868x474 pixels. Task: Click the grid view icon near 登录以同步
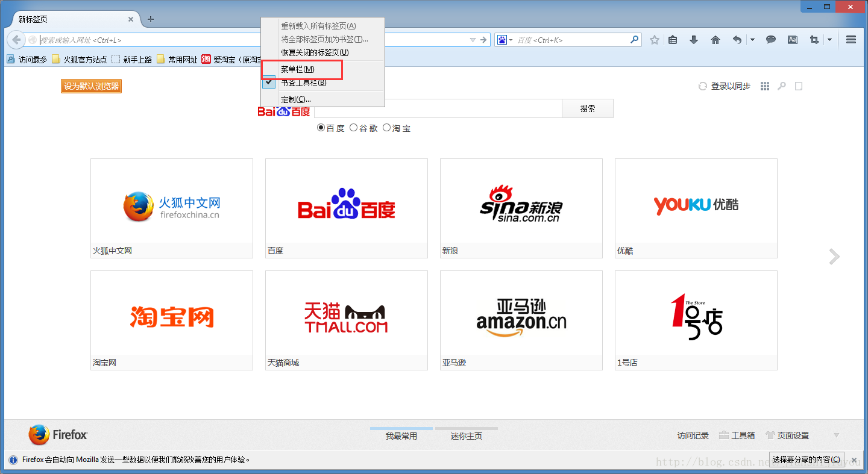tap(765, 86)
